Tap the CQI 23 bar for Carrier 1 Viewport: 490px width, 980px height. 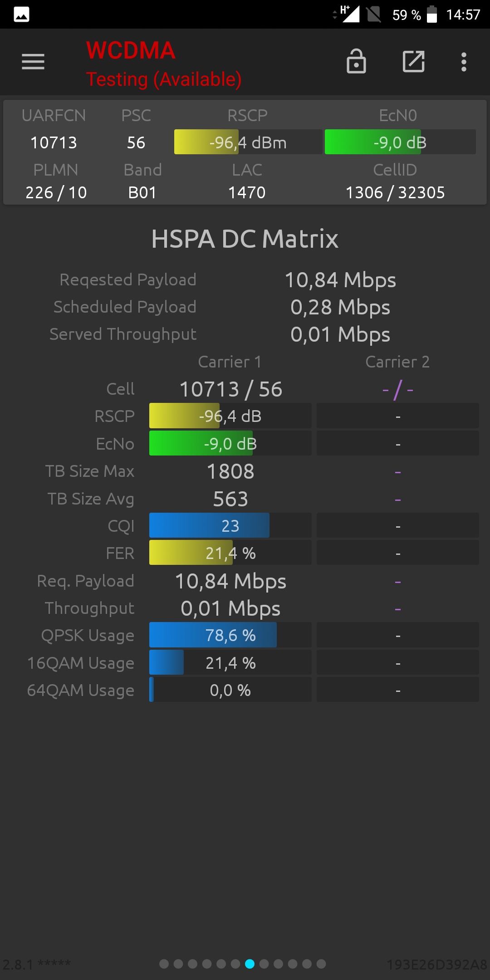(x=230, y=525)
